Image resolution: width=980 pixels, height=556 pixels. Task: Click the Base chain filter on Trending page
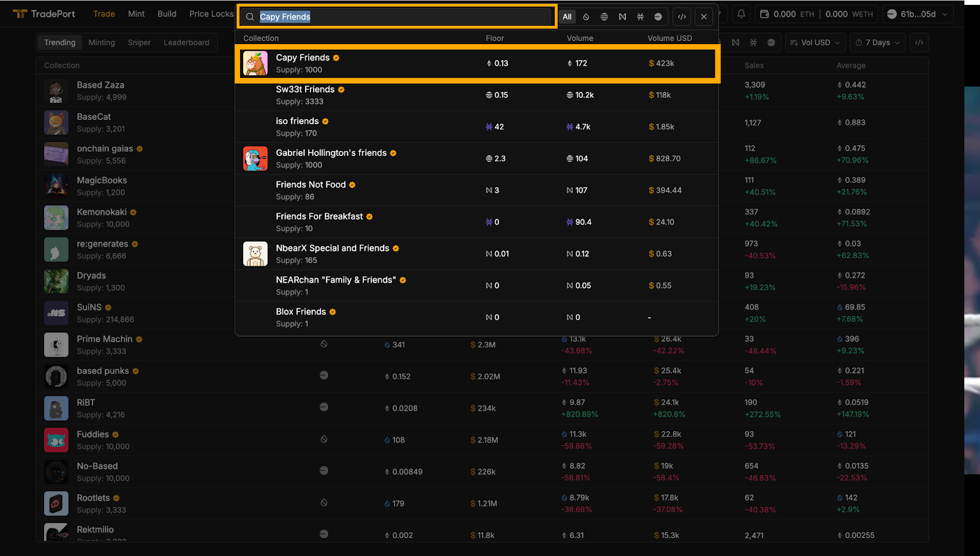pyautogui.click(x=771, y=42)
